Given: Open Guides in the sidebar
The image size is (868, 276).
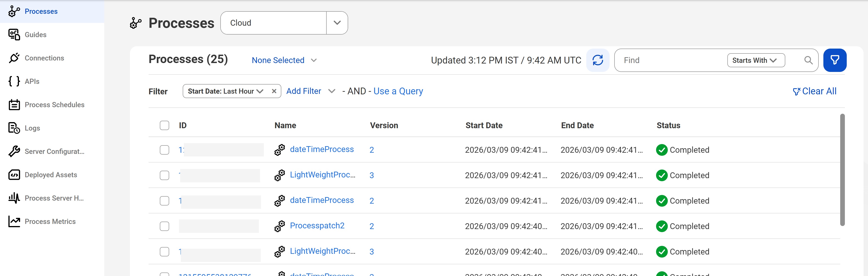Looking at the screenshot, I should click(35, 35).
